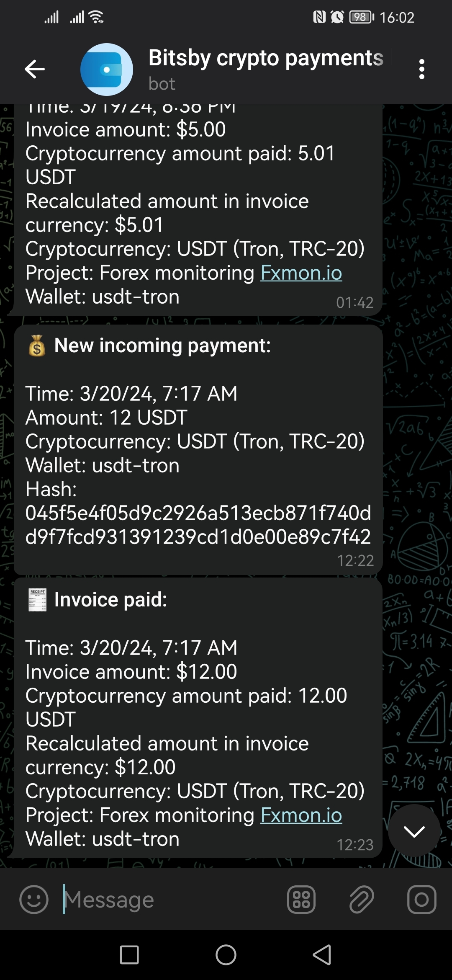Tap the receipt emoji beside Invoice paid

tap(37, 600)
